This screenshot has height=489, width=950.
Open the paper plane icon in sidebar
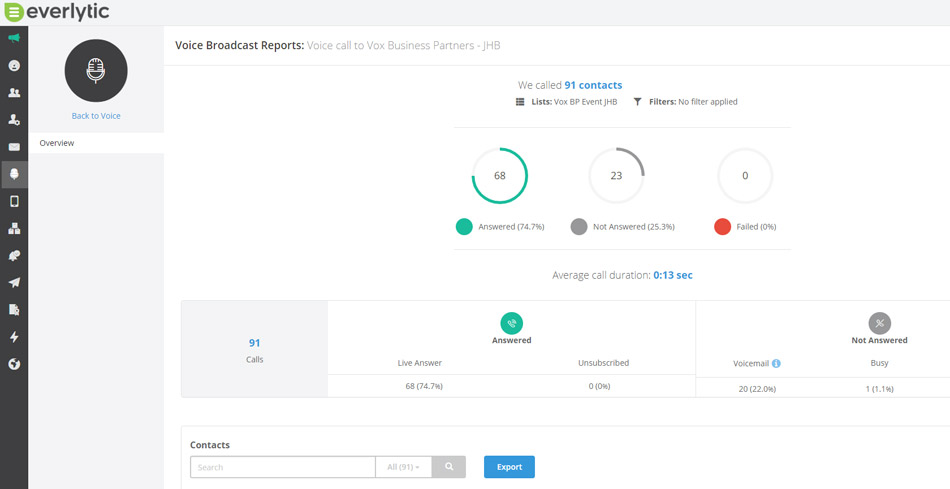(14, 283)
